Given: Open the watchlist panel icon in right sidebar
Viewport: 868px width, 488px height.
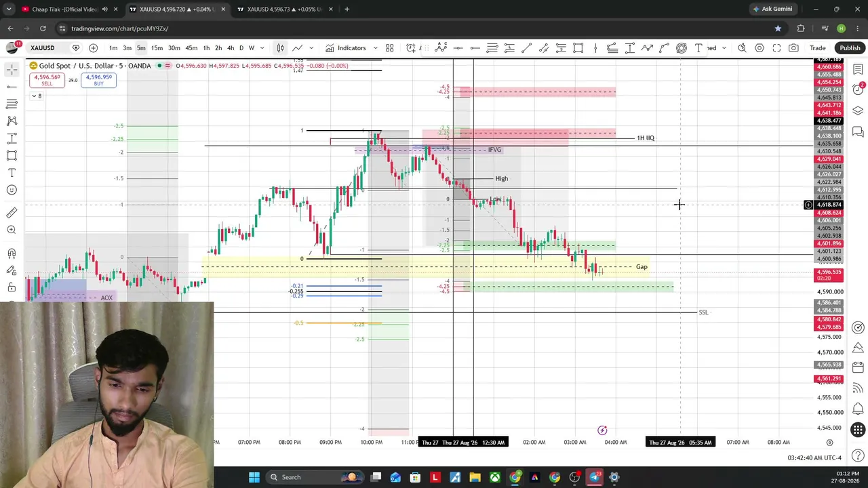Looking at the screenshot, I should pyautogui.click(x=858, y=70).
